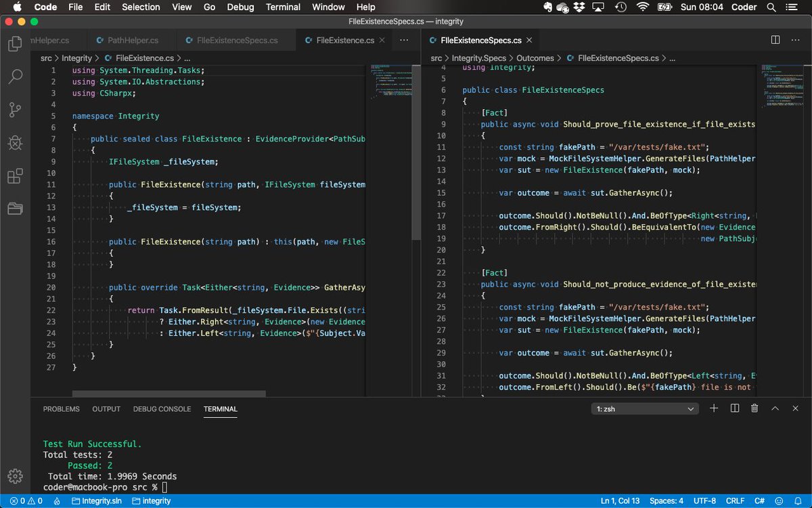Viewport: 812px width, 508px height.
Task: Open the Search view in activity bar
Action: click(x=15, y=77)
